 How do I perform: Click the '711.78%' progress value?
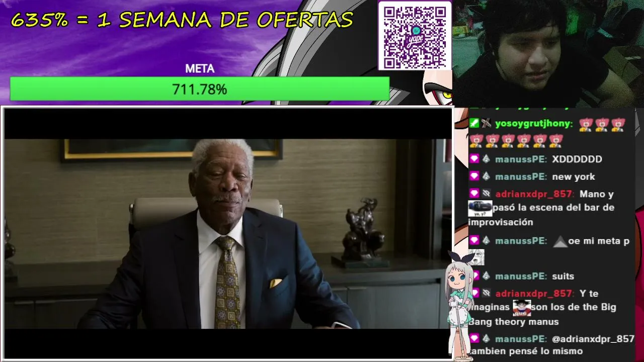coord(200,89)
